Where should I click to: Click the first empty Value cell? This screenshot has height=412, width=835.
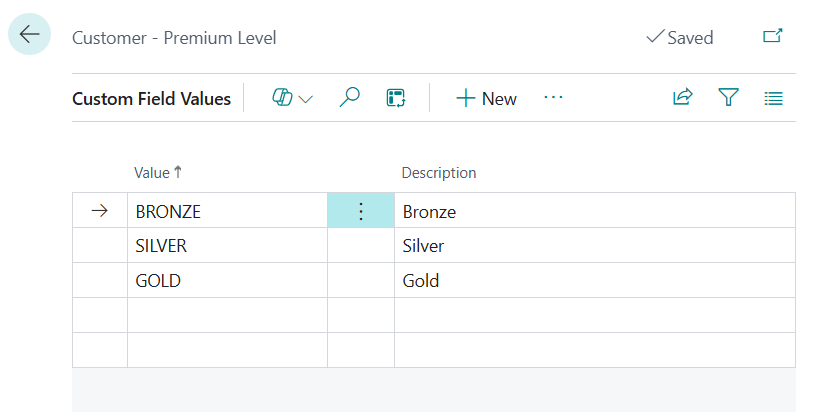[x=226, y=315]
